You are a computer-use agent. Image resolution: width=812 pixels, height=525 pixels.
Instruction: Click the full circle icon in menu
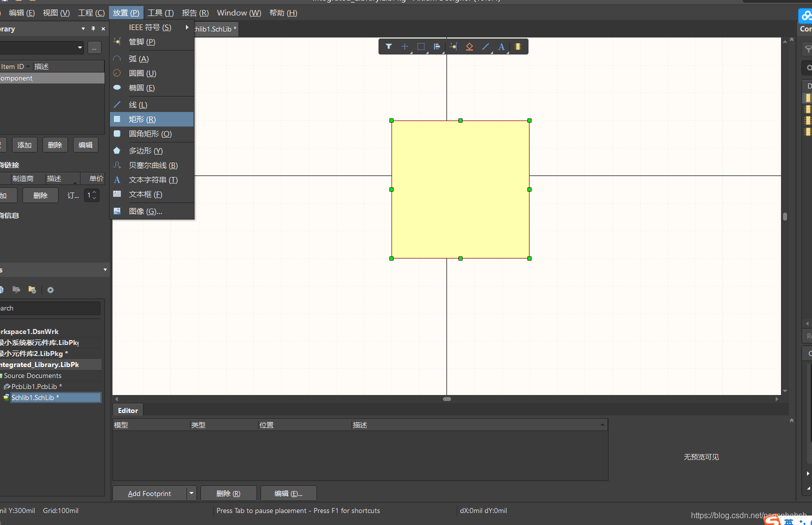point(117,73)
